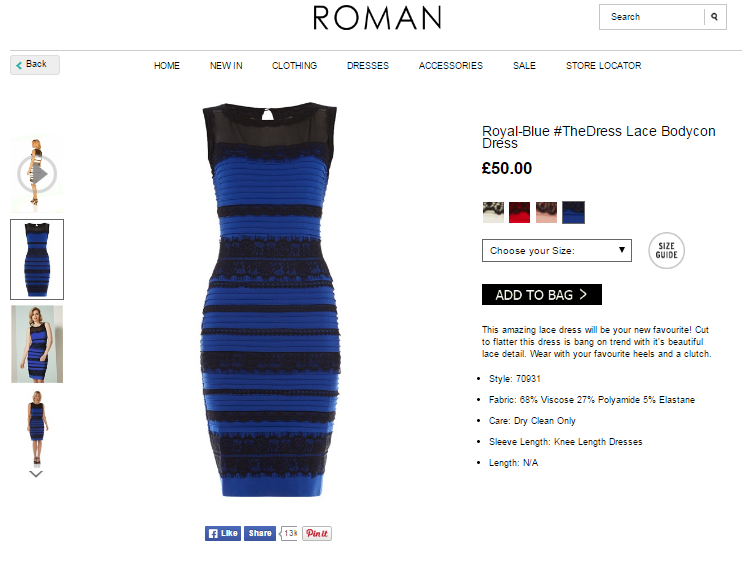
Task: Expand thumbnails with the down chevron
Action: (36, 474)
